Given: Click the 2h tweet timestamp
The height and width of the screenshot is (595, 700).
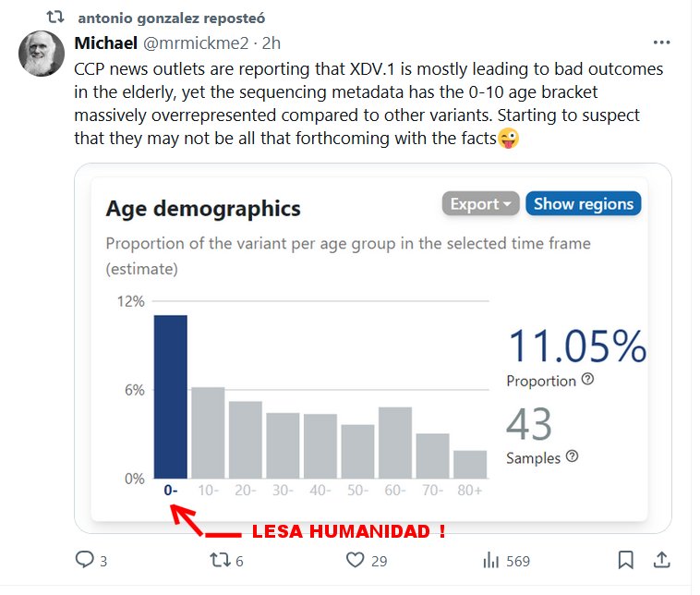Looking at the screenshot, I should (x=272, y=43).
